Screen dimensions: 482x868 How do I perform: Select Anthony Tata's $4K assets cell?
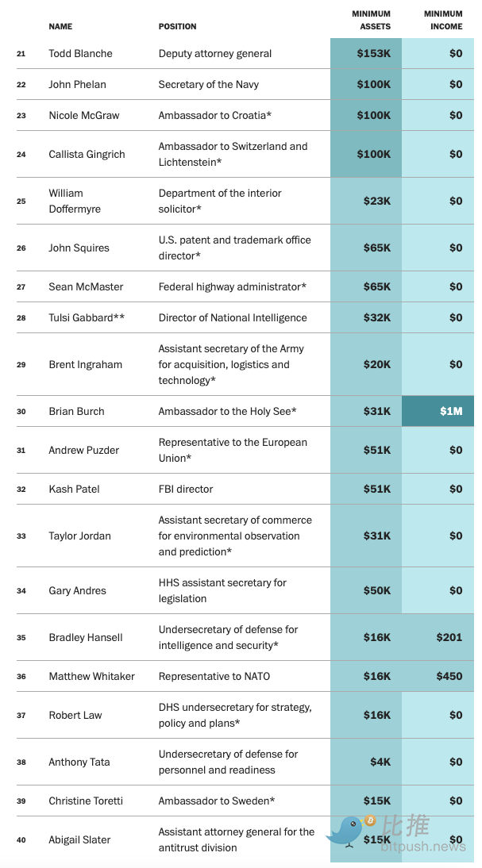pos(366,762)
